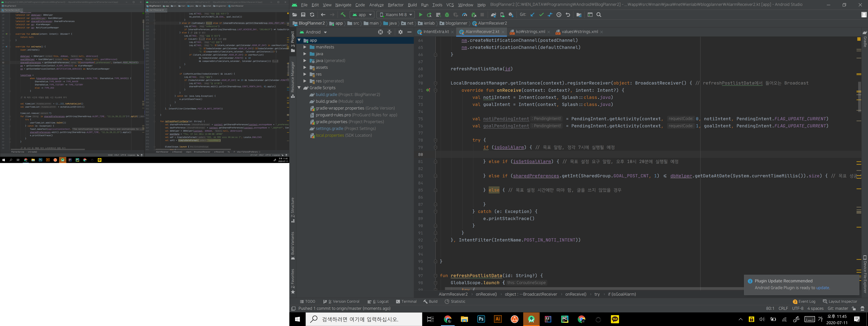Toggle the Logcat tool window

[x=378, y=301]
